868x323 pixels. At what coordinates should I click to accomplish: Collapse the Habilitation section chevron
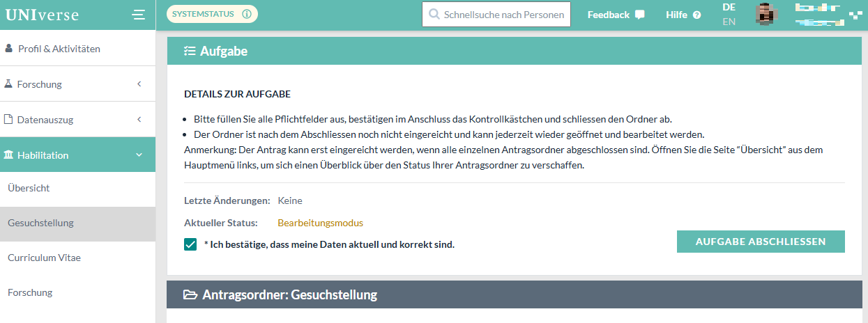click(139, 155)
